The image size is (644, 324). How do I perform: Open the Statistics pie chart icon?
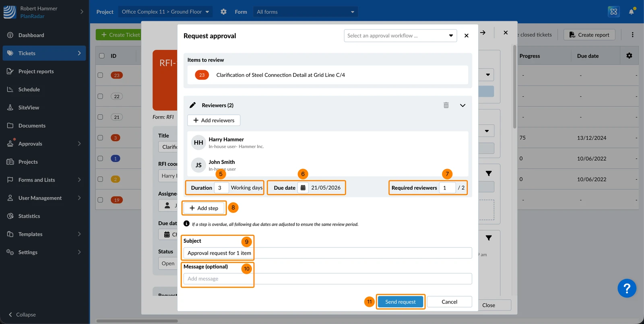point(10,216)
